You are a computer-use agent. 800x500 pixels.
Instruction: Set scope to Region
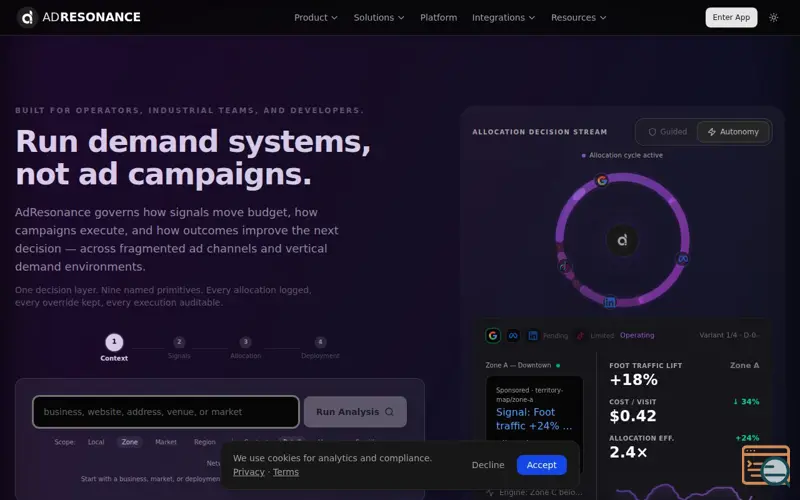pyautogui.click(x=205, y=442)
